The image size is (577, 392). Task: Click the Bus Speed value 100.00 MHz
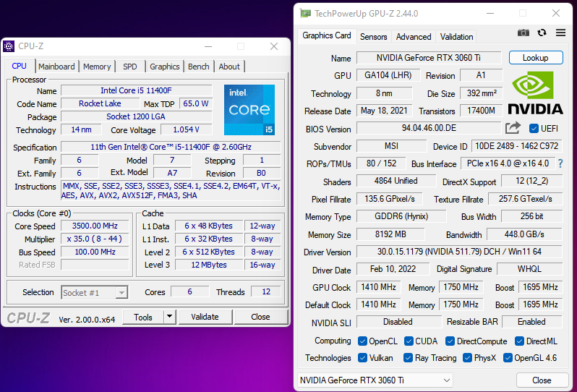pos(95,252)
